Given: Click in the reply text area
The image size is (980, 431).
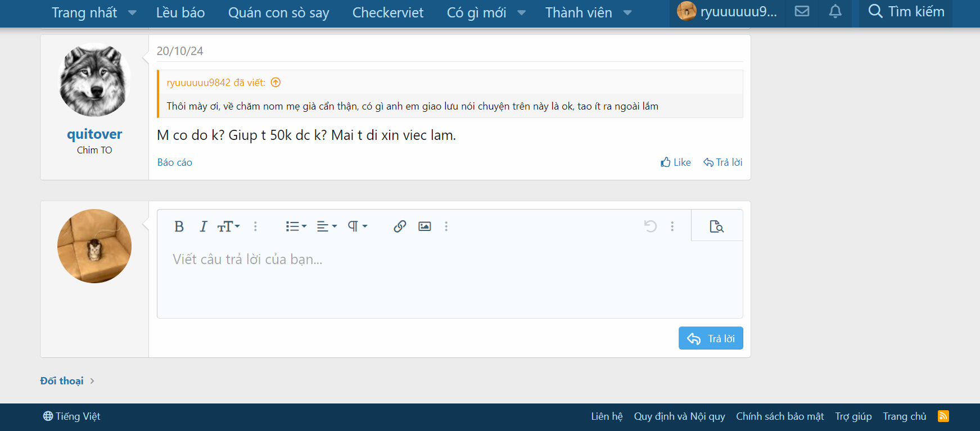Looking at the screenshot, I should pos(450,281).
